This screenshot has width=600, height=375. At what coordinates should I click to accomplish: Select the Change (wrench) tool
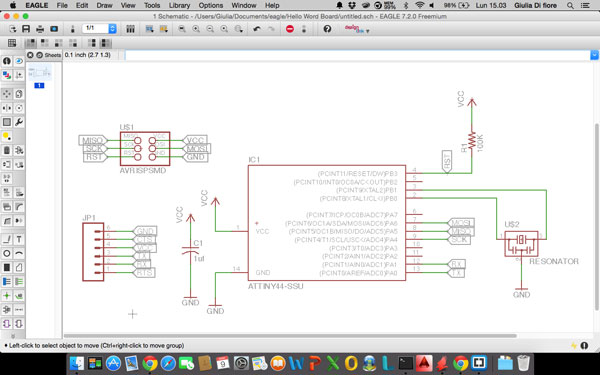(19, 122)
